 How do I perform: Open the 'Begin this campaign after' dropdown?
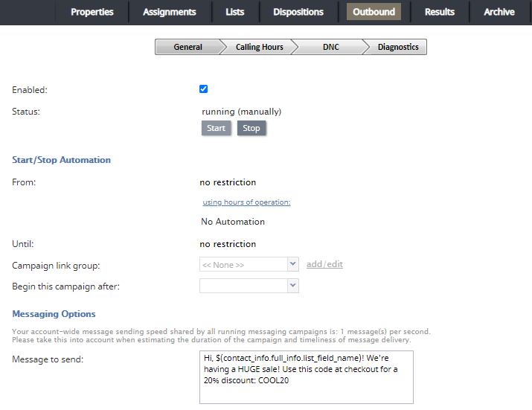249,286
